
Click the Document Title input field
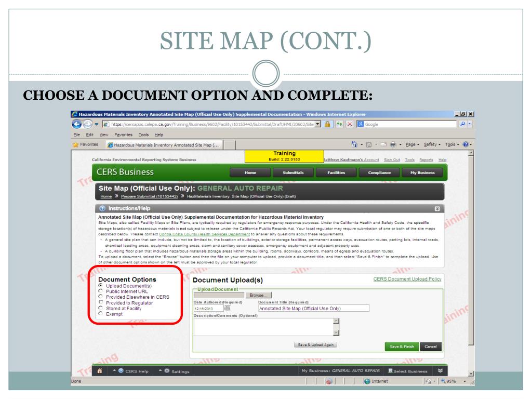coord(313,308)
